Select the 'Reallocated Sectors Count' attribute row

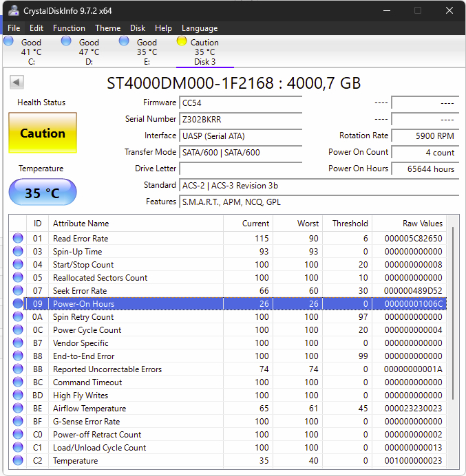pos(228,277)
